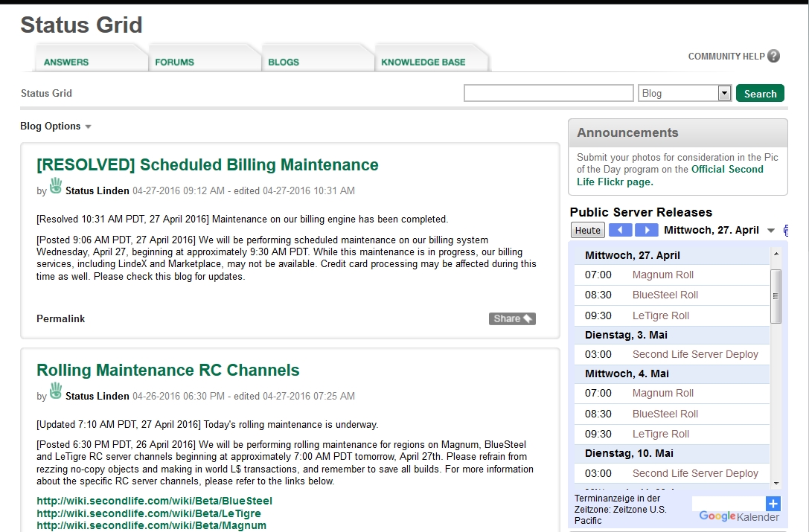Click the Share button on billing post
Viewport: 809px width, 532px height.
[x=512, y=319]
